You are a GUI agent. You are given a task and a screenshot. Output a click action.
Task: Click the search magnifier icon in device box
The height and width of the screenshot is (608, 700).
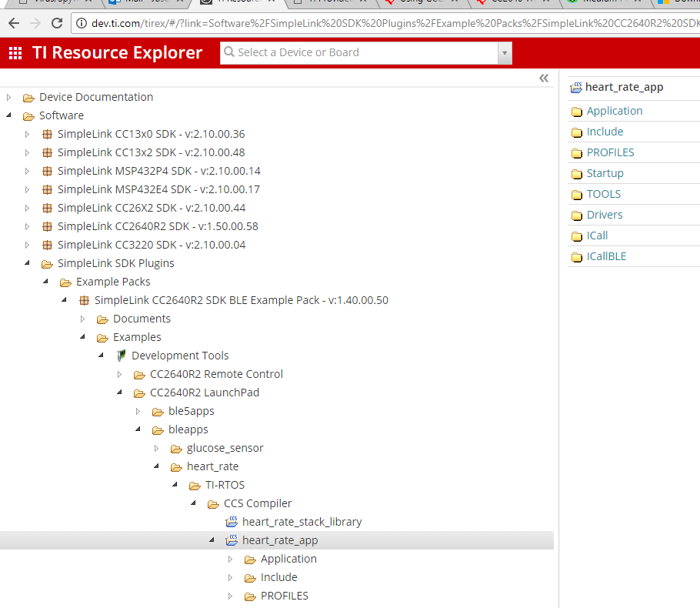point(229,52)
